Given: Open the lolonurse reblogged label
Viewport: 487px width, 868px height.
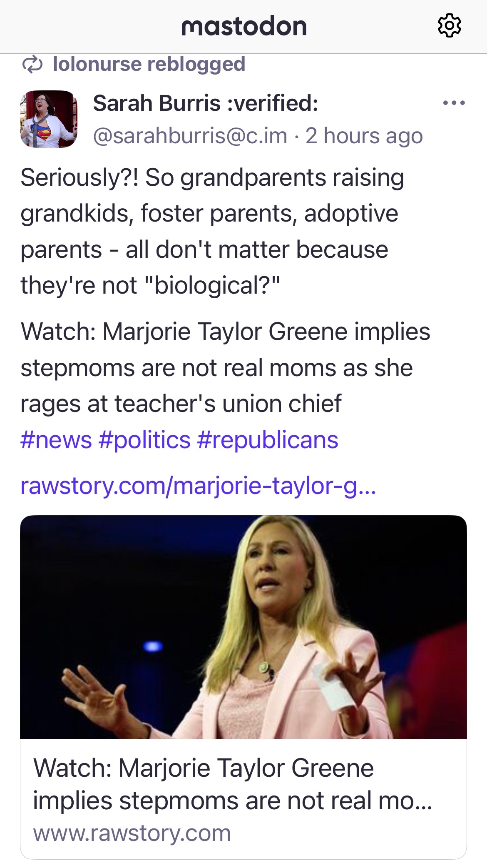Looking at the screenshot, I should click(149, 64).
